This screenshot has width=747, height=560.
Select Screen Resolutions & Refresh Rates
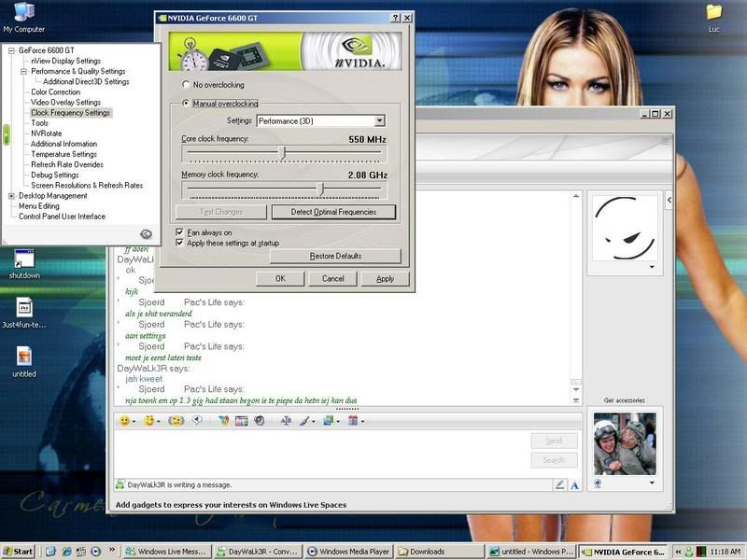87,185
